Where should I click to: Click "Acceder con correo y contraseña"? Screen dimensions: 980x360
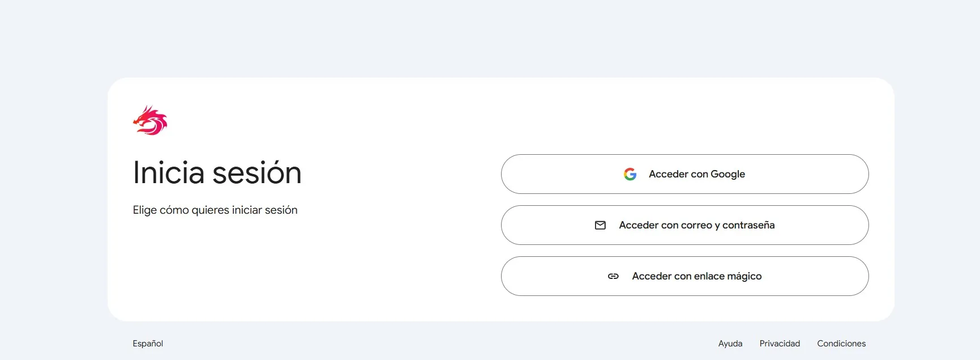[684, 225]
